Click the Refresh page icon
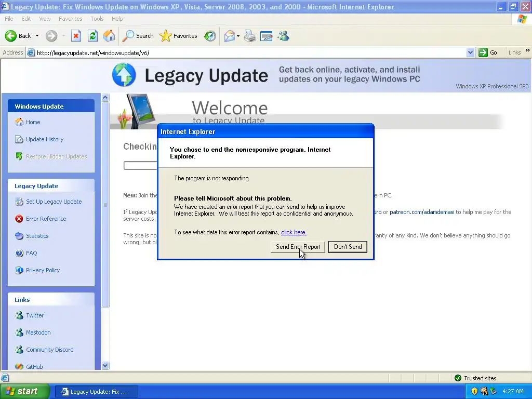532x399 pixels. coord(92,36)
